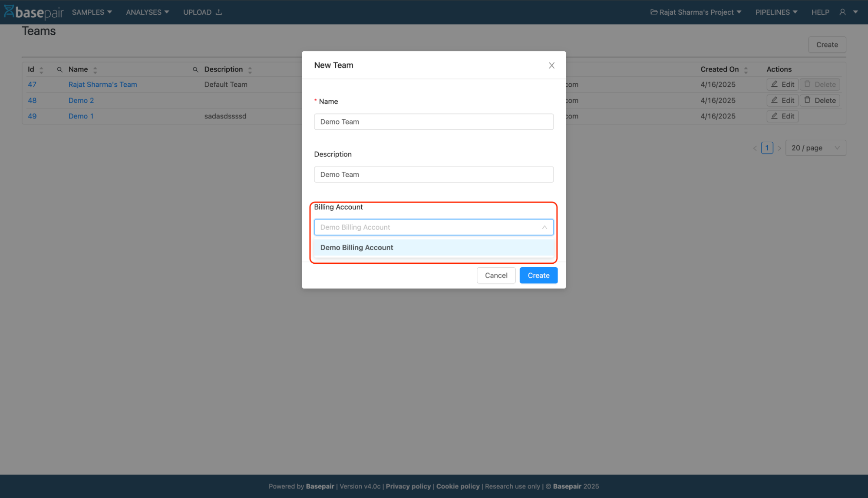Image resolution: width=868 pixels, height=498 pixels.
Task: Sort by Created On column arrows
Action: point(746,70)
